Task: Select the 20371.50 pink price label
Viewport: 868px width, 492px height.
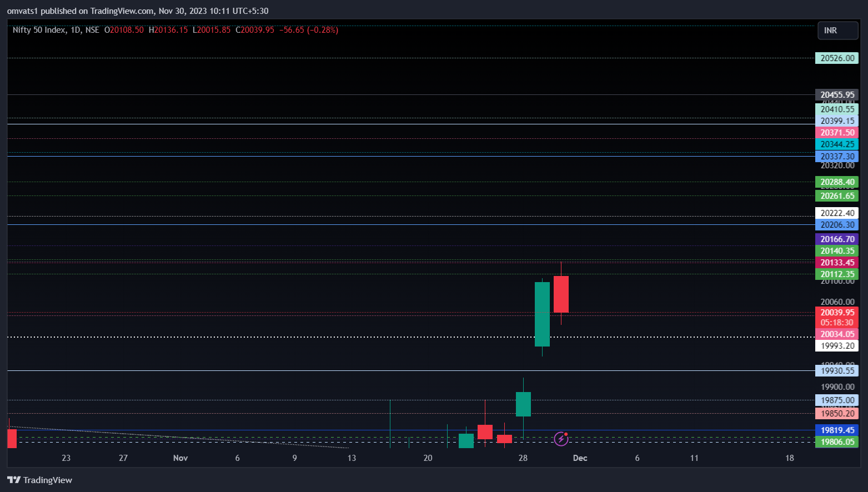Action: click(837, 133)
